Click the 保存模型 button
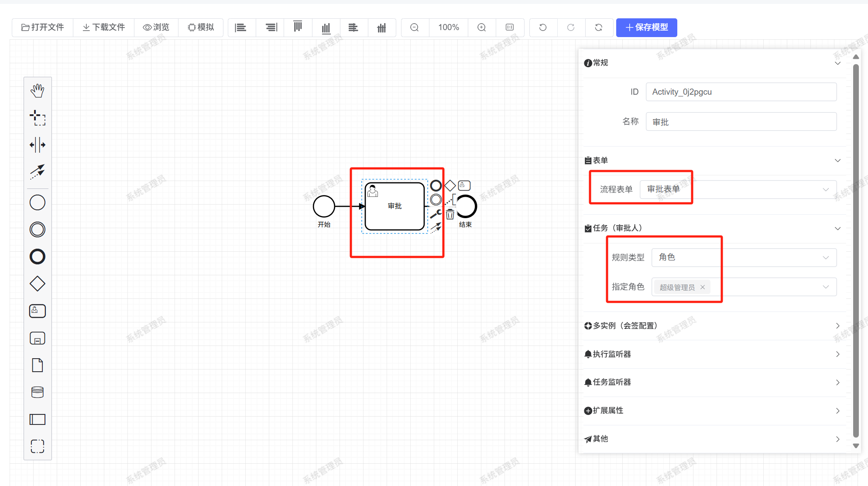Viewport: 868px width, 486px height. tap(646, 27)
